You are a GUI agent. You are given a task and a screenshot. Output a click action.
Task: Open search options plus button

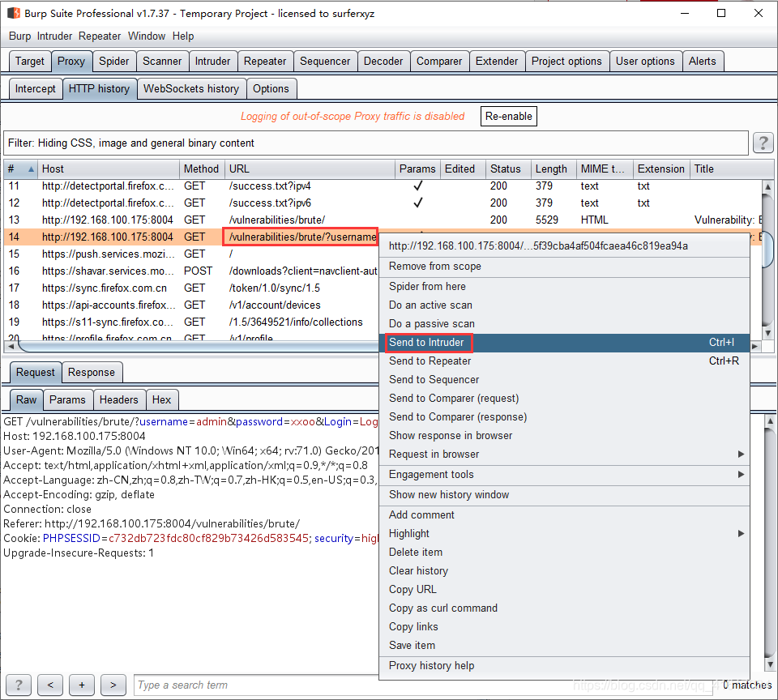pos(82,685)
